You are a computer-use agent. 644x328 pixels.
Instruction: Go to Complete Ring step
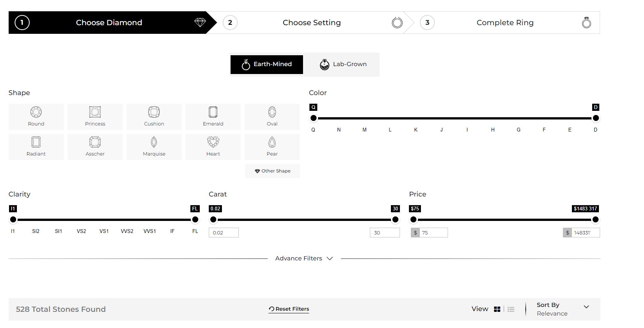tap(505, 23)
